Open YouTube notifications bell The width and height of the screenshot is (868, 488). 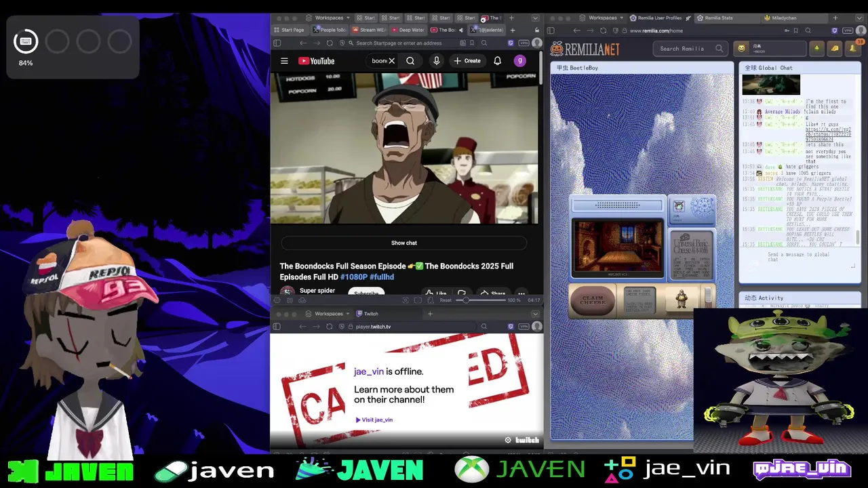pos(497,61)
